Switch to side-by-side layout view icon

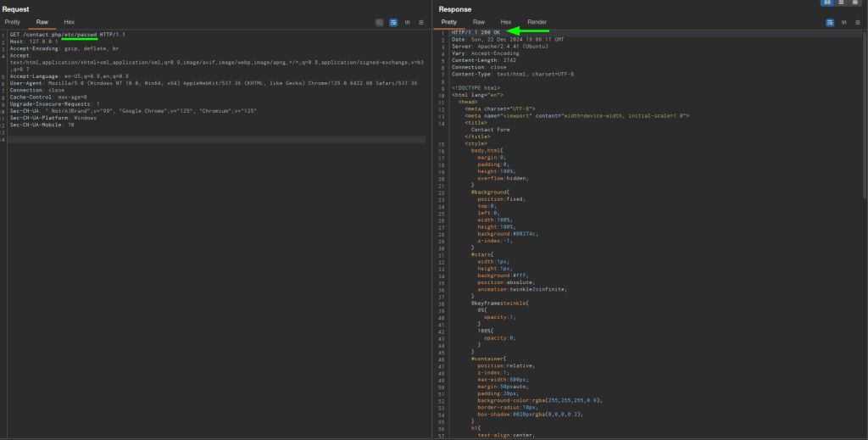[826, 3]
